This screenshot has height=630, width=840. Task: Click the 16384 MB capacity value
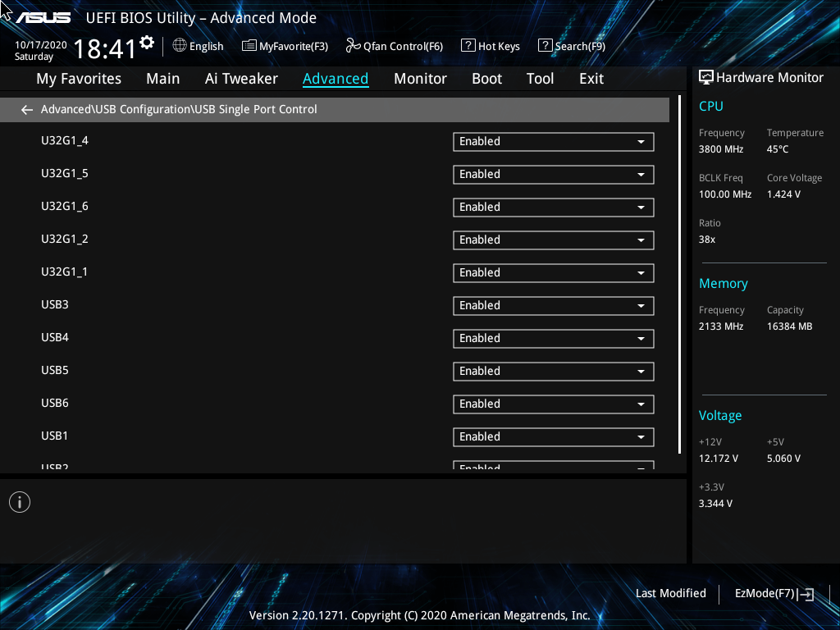789,326
